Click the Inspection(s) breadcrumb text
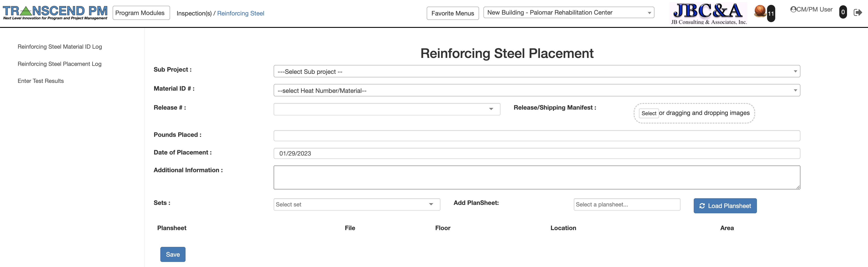This screenshot has width=868, height=267. (x=194, y=13)
